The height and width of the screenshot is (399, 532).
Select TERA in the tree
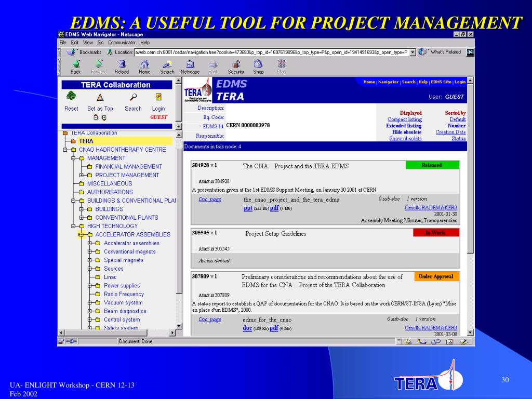coord(86,141)
